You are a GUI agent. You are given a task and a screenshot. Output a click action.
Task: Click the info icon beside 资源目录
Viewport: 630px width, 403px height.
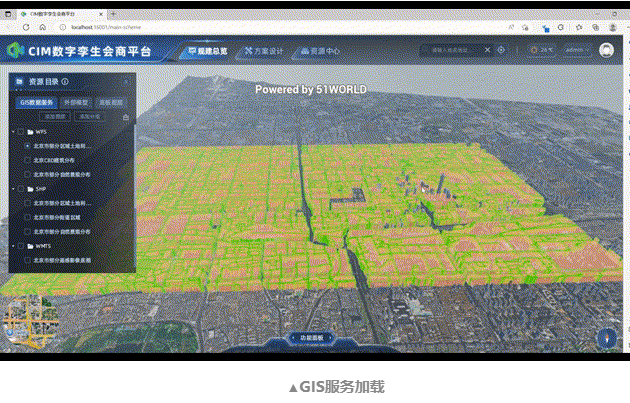65,82
